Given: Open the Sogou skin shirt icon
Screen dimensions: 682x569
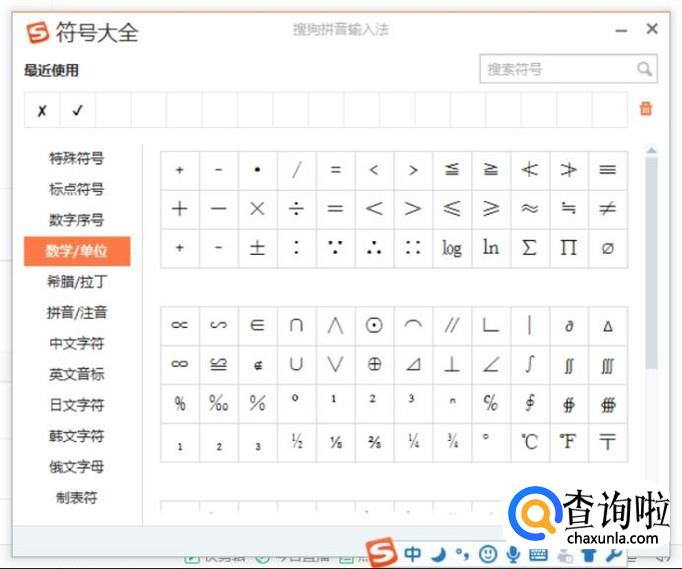Looking at the screenshot, I should (589, 554).
